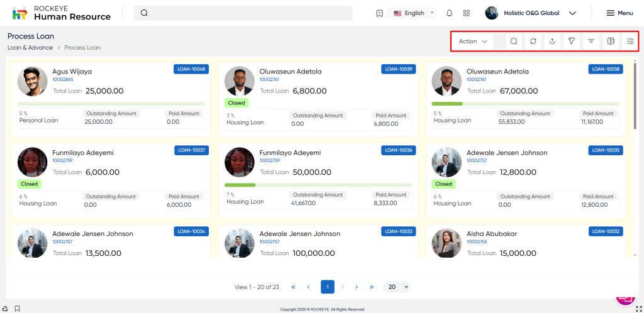The height and width of the screenshot is (313, 644).
Task: Click the bookmark icon in header
Action: click(x=379, y=13)
